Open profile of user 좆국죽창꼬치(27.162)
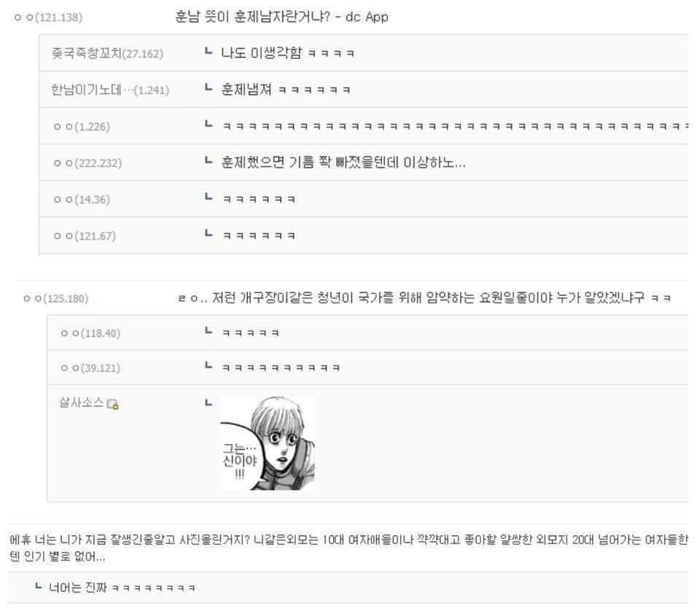Viewport: 700px width, 611px height. tap(108, 53)
